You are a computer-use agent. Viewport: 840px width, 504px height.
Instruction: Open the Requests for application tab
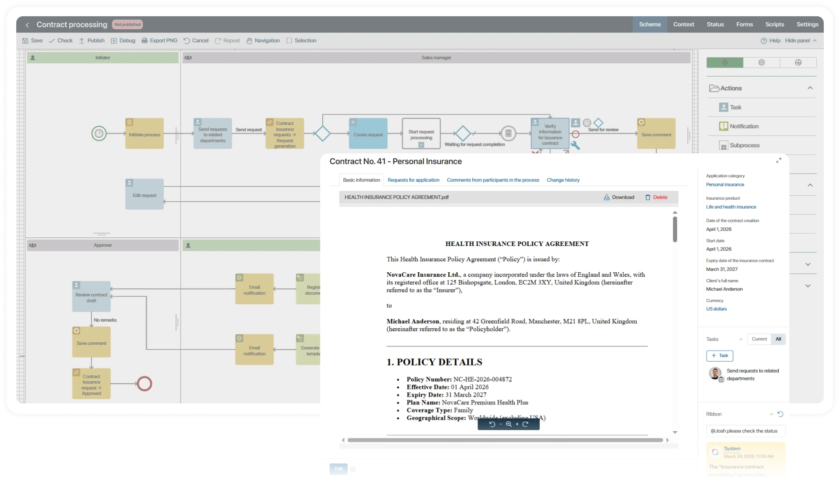(413, 180)
